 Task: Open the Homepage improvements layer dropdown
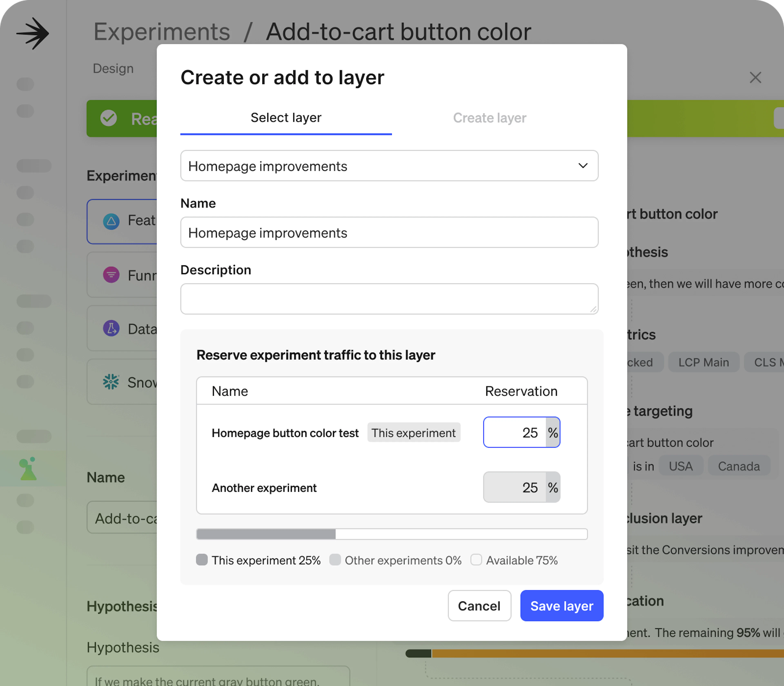coord(383,166)
